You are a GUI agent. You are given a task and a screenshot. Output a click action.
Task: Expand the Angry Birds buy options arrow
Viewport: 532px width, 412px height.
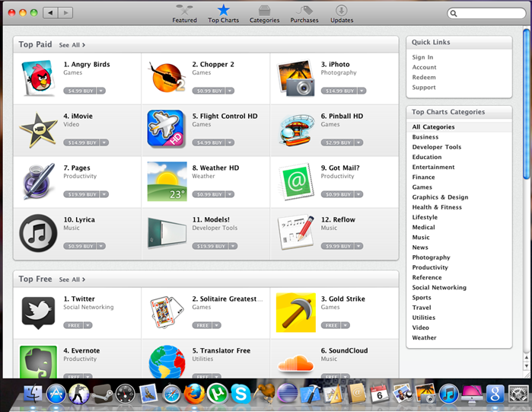[101, 91]
